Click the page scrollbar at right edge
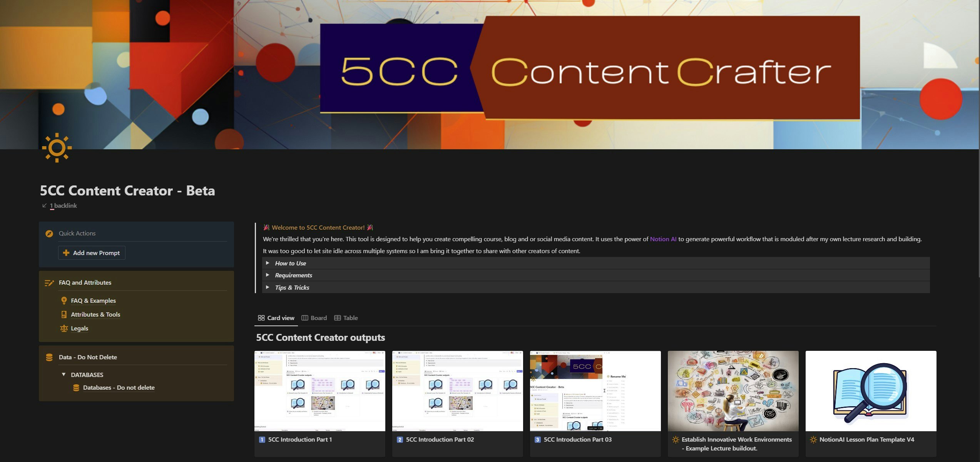Image resolution: width=980 pixels, height=462 pixels. coord(979,138)
